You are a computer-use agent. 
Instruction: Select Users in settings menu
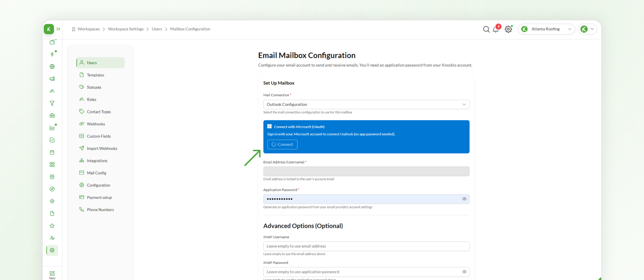(100, 63)
